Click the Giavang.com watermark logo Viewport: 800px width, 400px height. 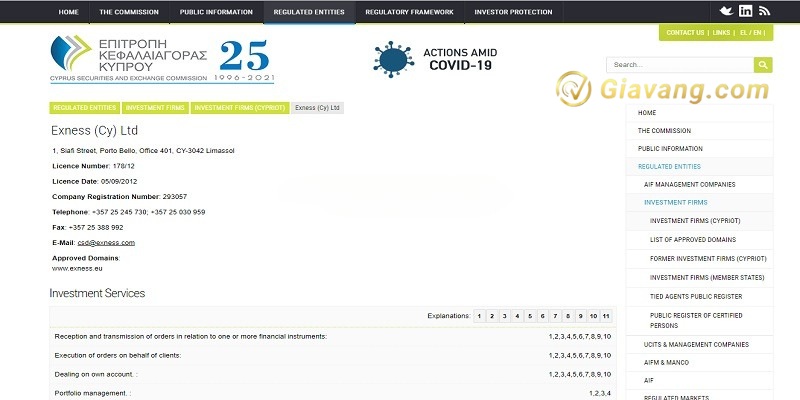[665, 90]
